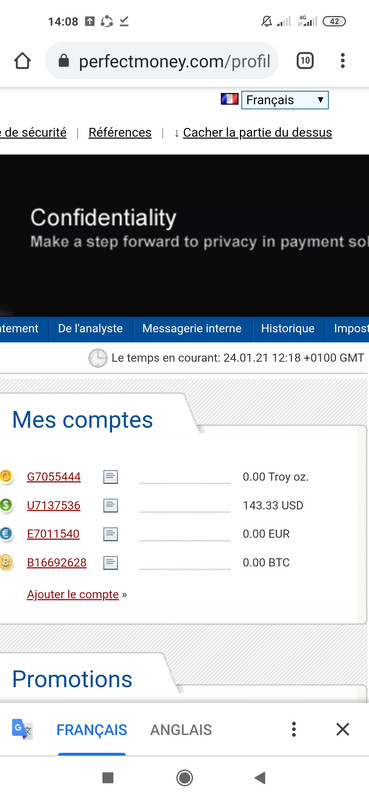Click Ajouter le compte link
This screenshot has width=369, height=800.
72,594
